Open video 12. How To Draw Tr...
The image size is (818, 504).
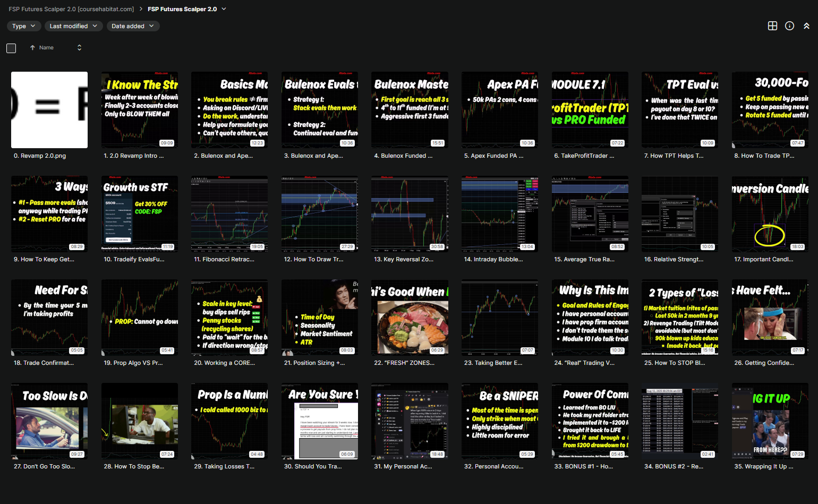[320, 213]
